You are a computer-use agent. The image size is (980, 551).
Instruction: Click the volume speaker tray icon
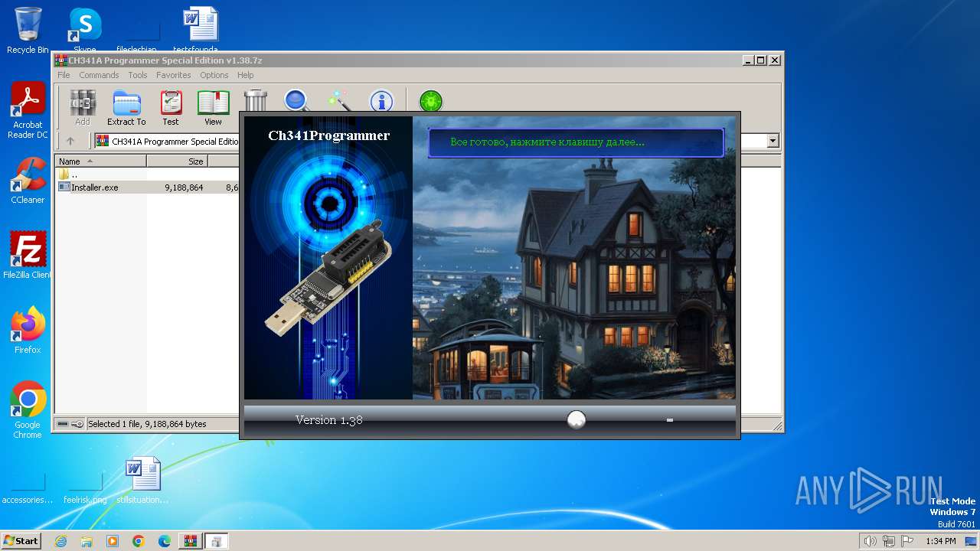click(x=870, y=541)
